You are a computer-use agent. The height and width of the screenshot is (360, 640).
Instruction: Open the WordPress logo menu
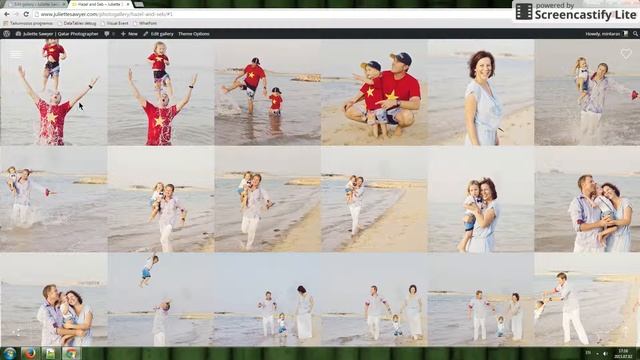(x=7, y=34)
